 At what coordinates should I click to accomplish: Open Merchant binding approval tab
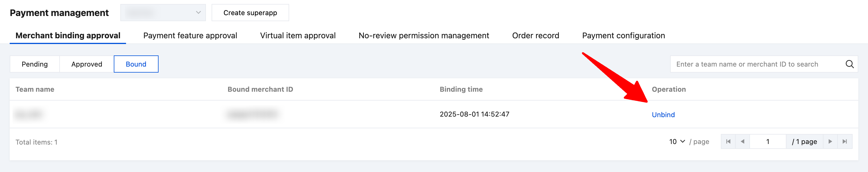68,35
